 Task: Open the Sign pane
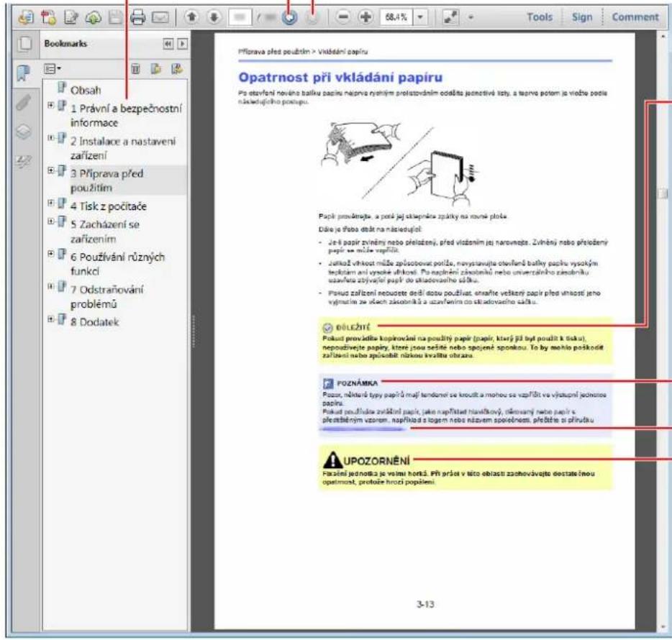coord(581,17)
